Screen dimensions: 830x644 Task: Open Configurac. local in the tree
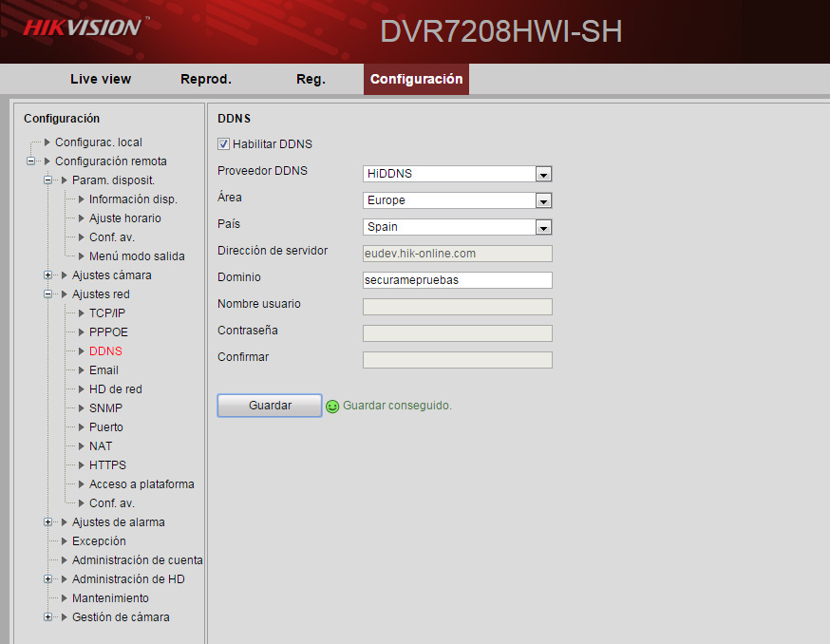99,142
